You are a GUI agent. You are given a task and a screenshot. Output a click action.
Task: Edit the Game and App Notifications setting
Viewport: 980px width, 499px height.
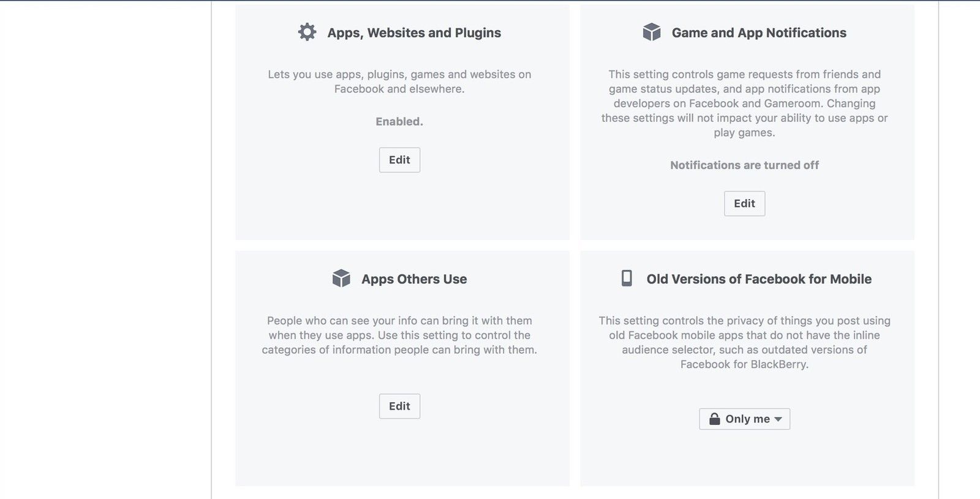pyautogui.click(x=744, y=203)
